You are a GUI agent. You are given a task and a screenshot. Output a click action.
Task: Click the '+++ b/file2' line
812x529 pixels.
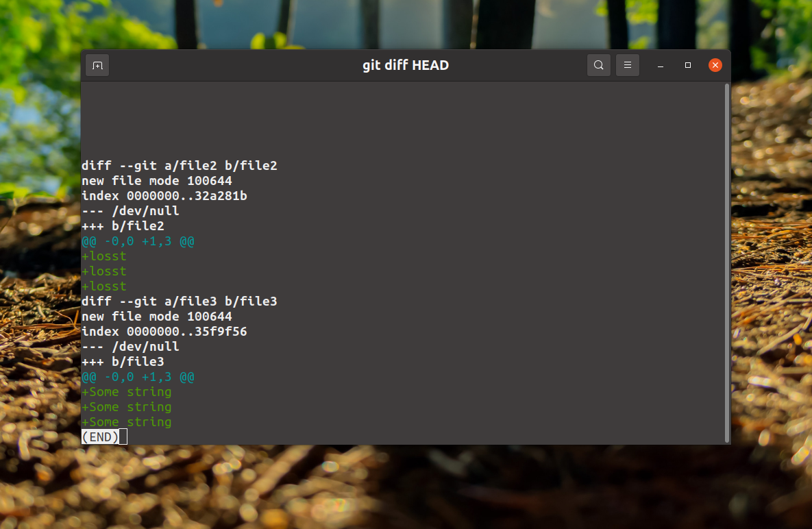(123, 226)
